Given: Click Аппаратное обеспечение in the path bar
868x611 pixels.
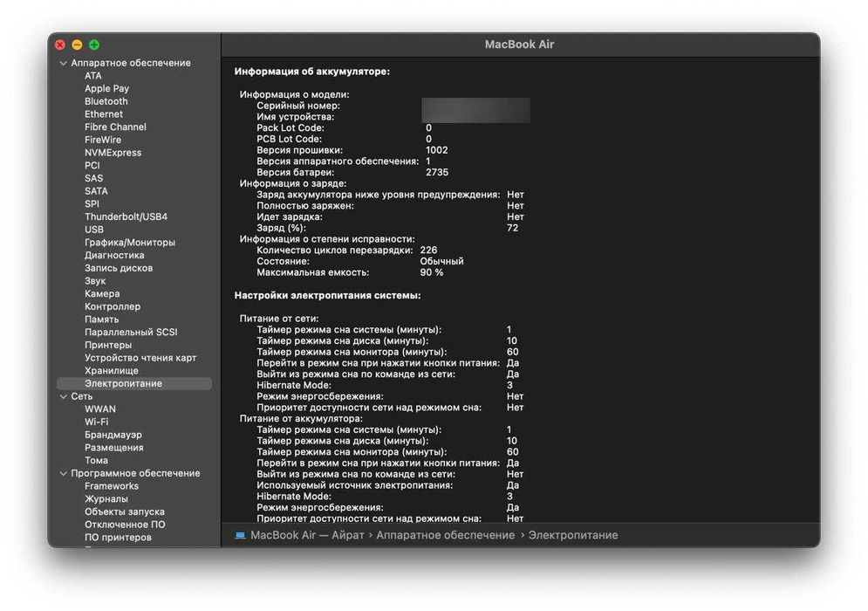Looking at the screenshot, I should point(446,535).
